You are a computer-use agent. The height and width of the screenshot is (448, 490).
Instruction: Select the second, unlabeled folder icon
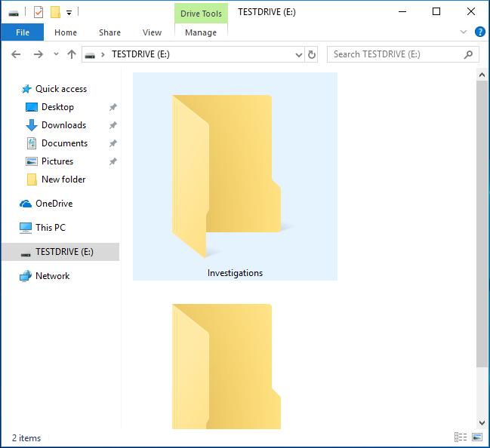tap(227, 367)
